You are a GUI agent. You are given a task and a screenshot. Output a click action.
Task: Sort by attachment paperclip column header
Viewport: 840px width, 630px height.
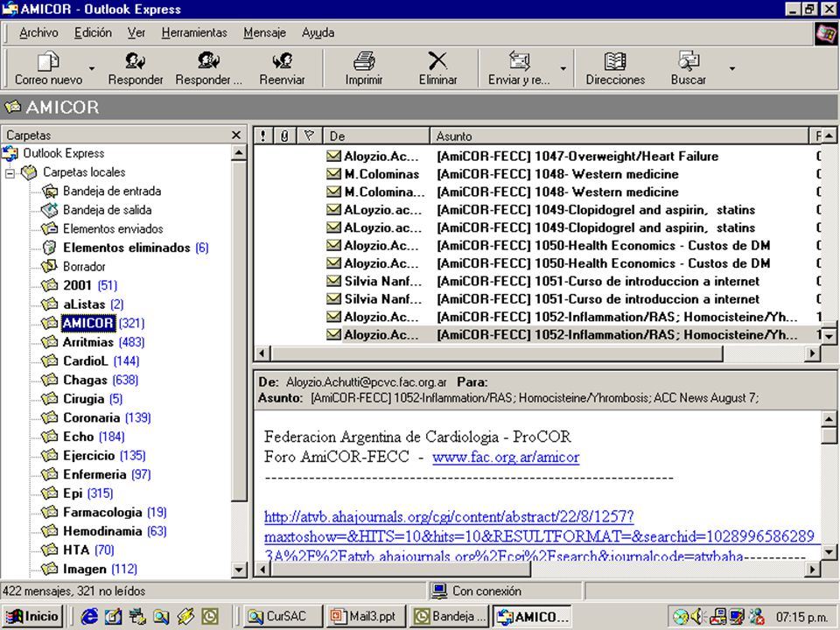(284, 136)
